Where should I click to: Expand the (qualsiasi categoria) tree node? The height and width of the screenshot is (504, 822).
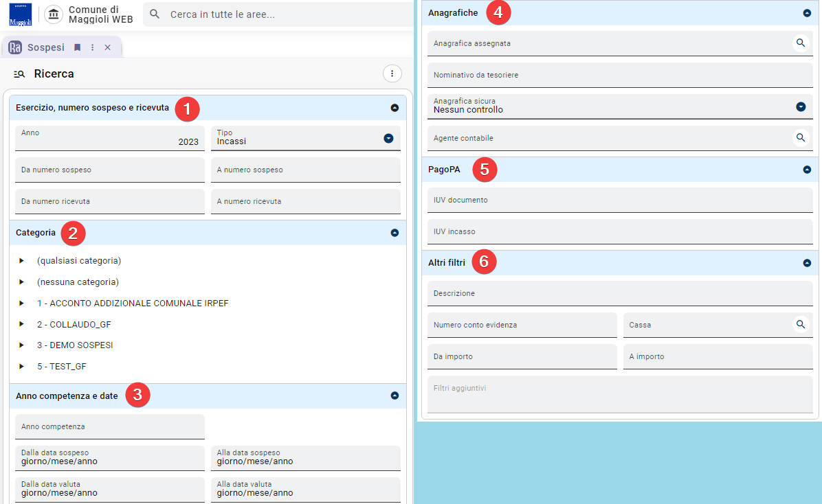(x=21, y=261)
